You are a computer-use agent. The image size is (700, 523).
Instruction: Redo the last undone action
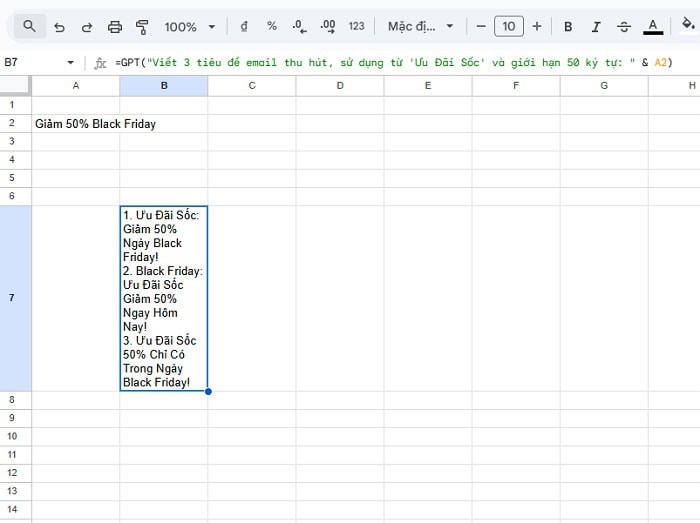(86, 26)
